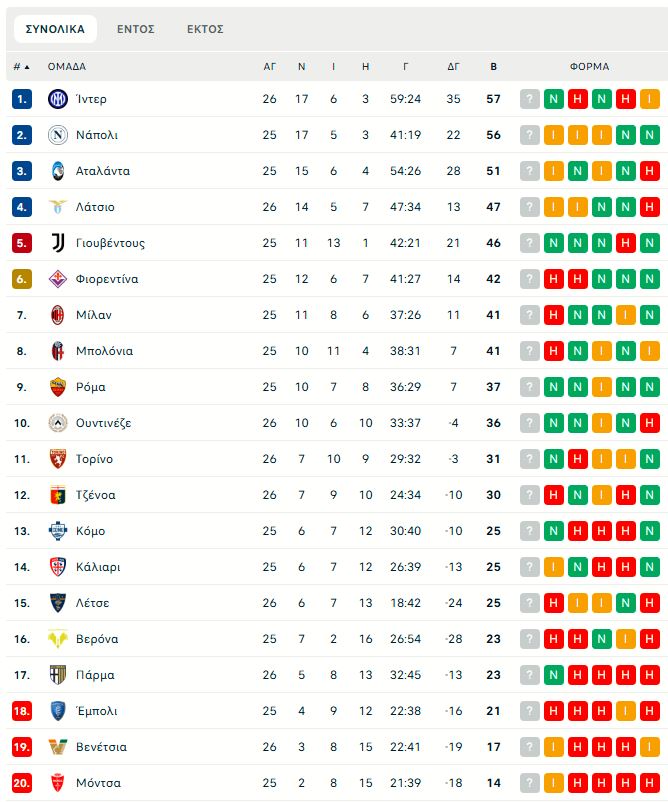The width and height of the screenshot is (668, 802).
Task: Click the Napoli team logo
Action: (57, 135)
